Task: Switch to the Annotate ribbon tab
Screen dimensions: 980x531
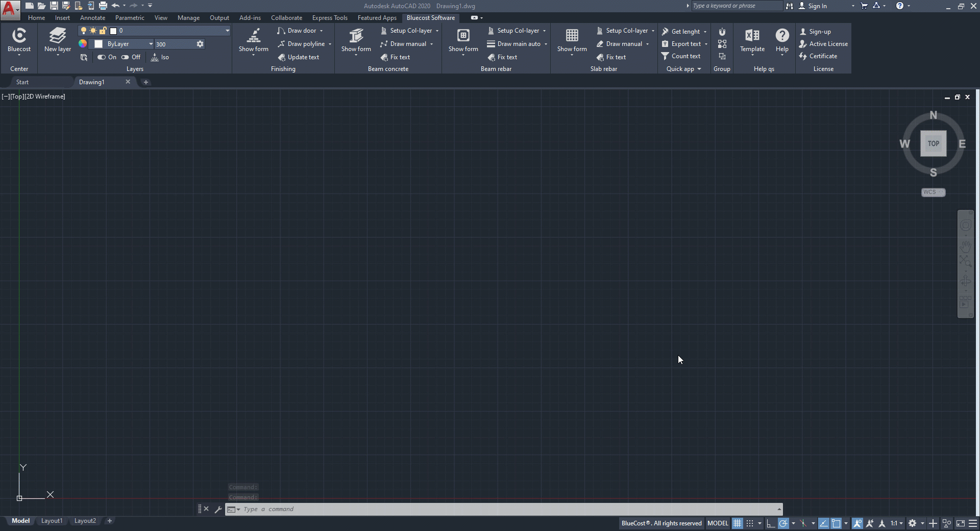Action: pos(92,18)
